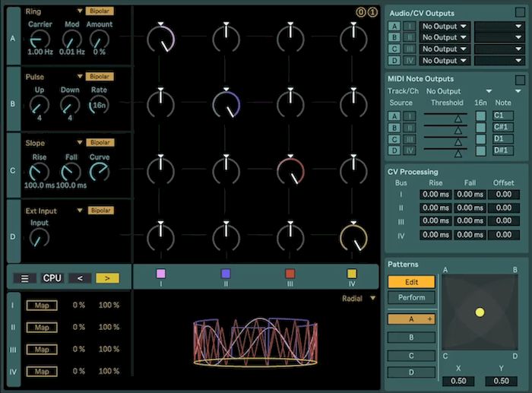
Task: Click the left arrow button next to CPU
Action: (x=79, y=278)
